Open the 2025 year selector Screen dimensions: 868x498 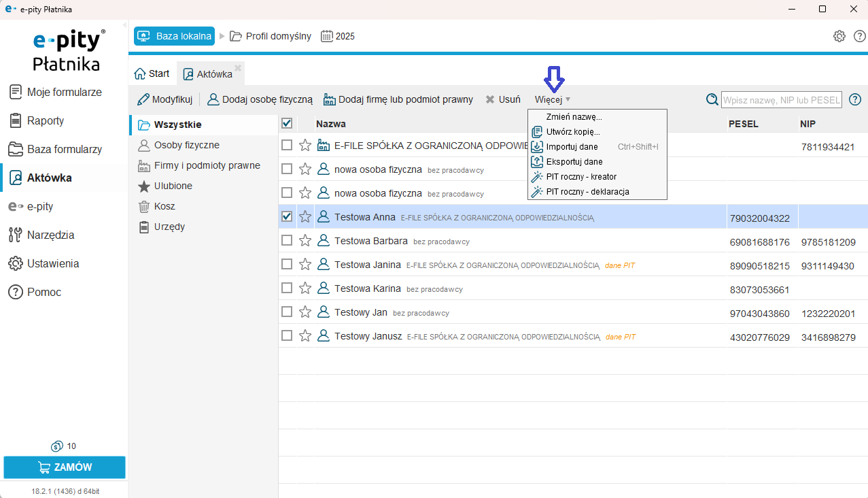338,36
